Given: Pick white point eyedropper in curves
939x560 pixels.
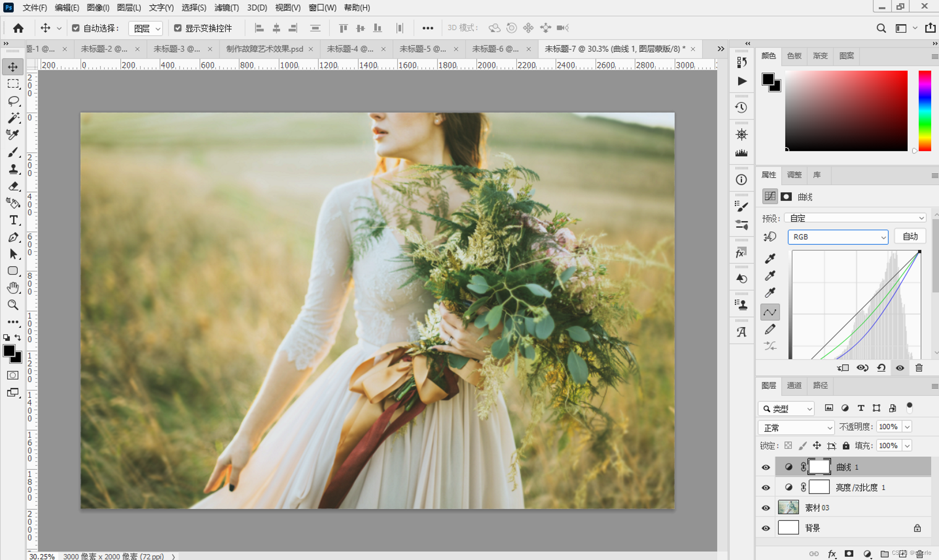Looking at the screenshot, I should (x=770, y=293).
